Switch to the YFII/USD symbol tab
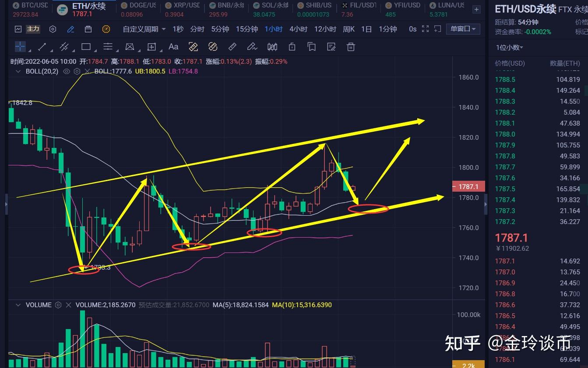588x368 pixels. 402,9
